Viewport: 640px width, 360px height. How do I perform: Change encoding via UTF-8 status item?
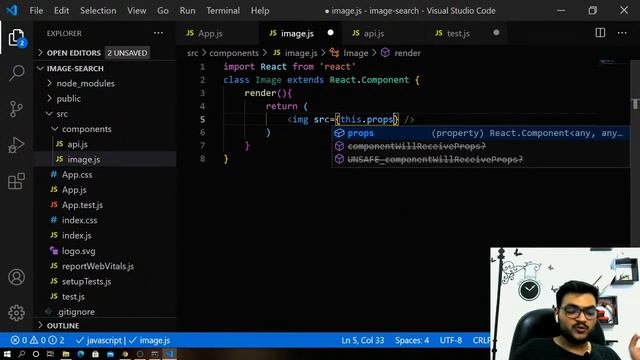click(x=451, y=340)
